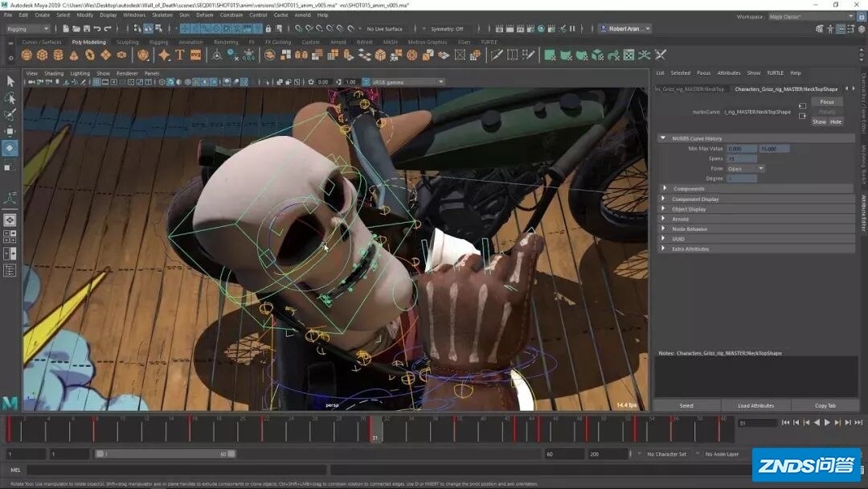Click the Load Attributes button
868x489 pixels.
pos(755,406)
